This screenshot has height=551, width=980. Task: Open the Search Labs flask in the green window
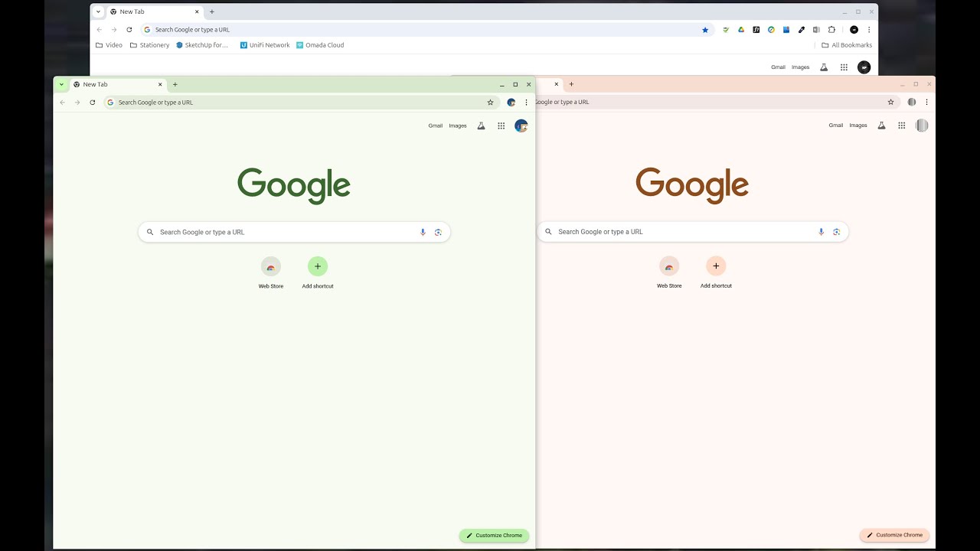(481, 126)
